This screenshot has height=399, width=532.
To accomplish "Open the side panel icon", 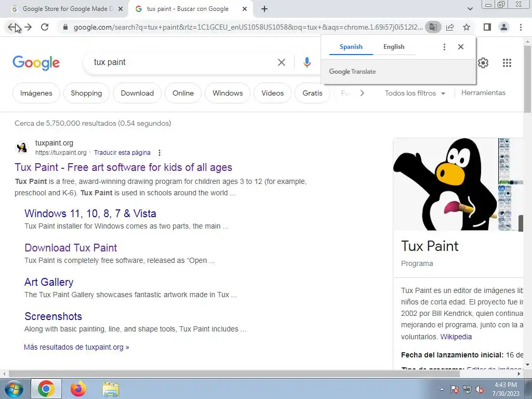I will click(487, 27).
